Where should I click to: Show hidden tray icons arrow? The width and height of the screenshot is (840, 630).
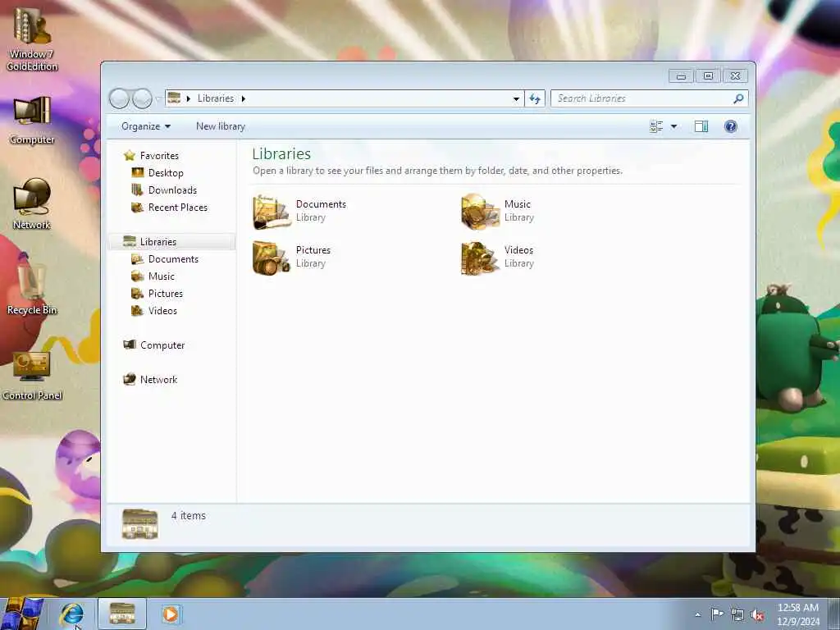tap(697, 614)
